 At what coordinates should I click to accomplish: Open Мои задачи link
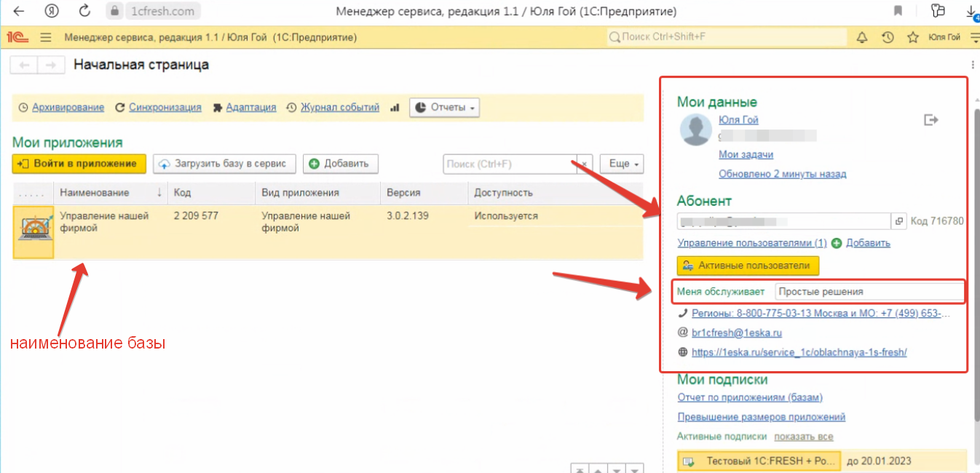coord(746,154)
